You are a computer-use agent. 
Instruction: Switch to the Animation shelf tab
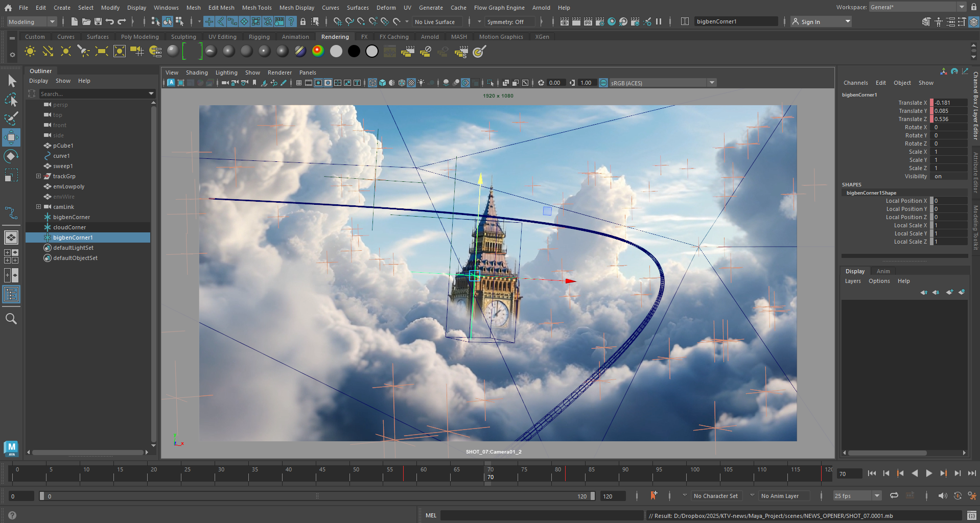[x=295, y=37]
